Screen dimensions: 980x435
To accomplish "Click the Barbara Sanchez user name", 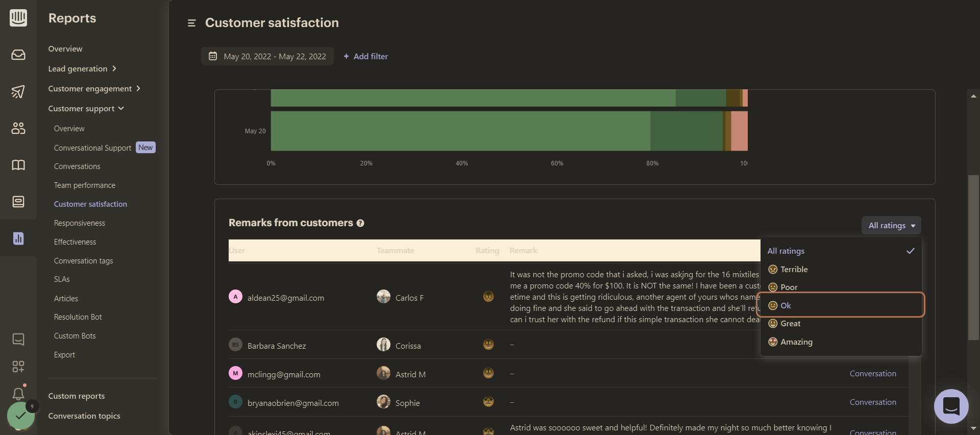I will point(277,346).
